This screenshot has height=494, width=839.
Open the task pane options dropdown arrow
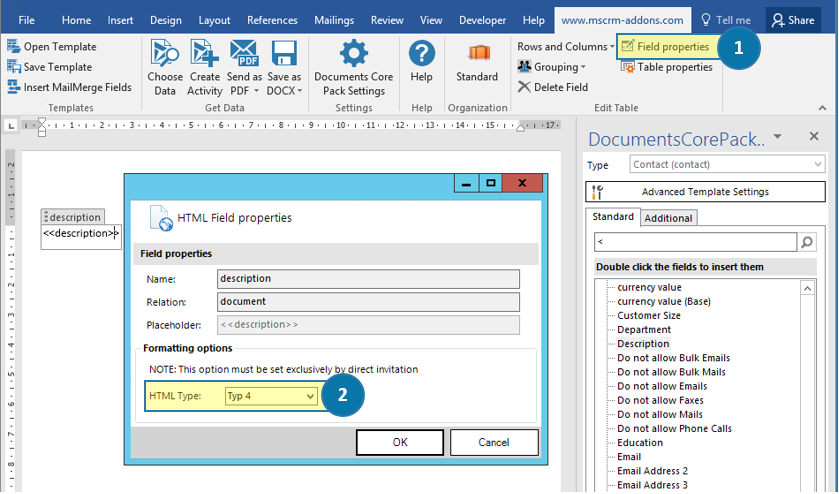(778, 136)
